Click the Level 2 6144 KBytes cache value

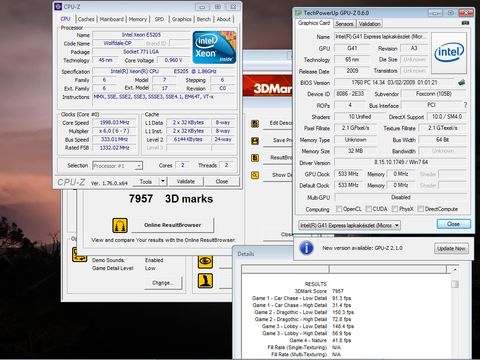pos(188,139)
